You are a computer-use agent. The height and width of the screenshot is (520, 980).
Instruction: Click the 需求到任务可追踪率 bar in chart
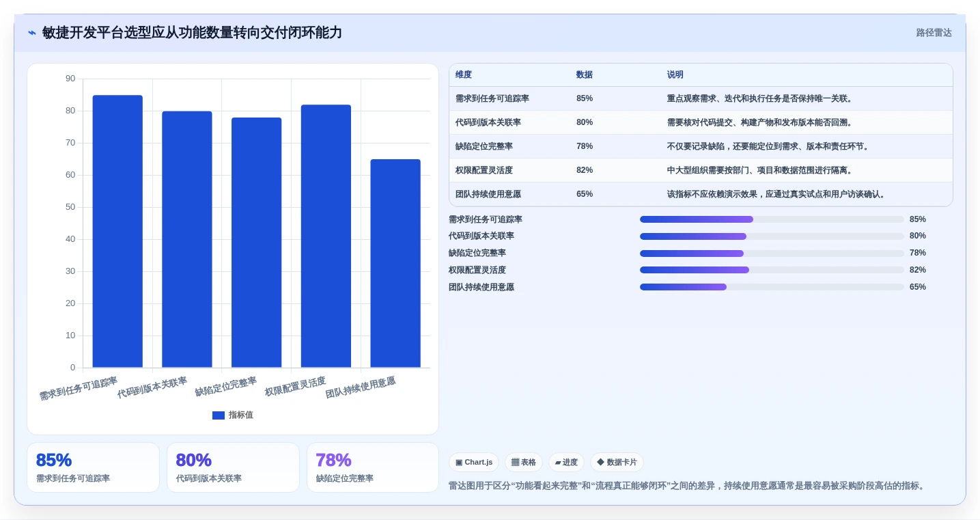pos(117,232)
